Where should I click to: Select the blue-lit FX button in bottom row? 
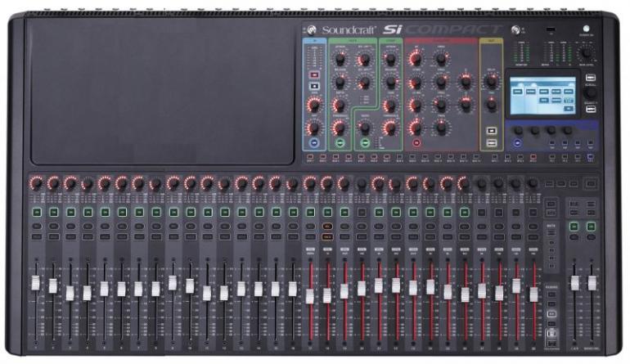click(590, 157)
